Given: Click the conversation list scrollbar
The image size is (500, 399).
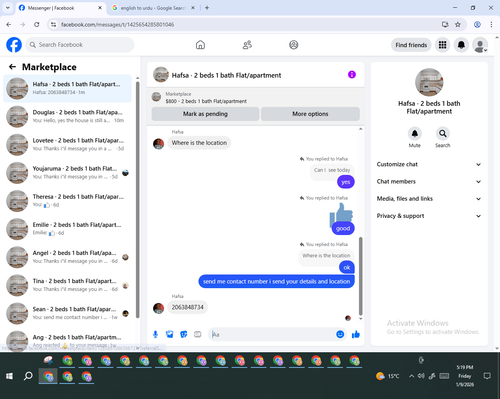Looking at the screenshot, I should pos(138,199).
